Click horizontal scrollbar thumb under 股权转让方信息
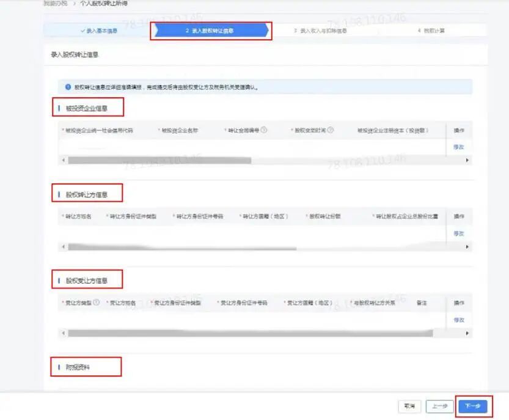Image resolution: width=509 pixels, height=420 pixels. point(182,247)
